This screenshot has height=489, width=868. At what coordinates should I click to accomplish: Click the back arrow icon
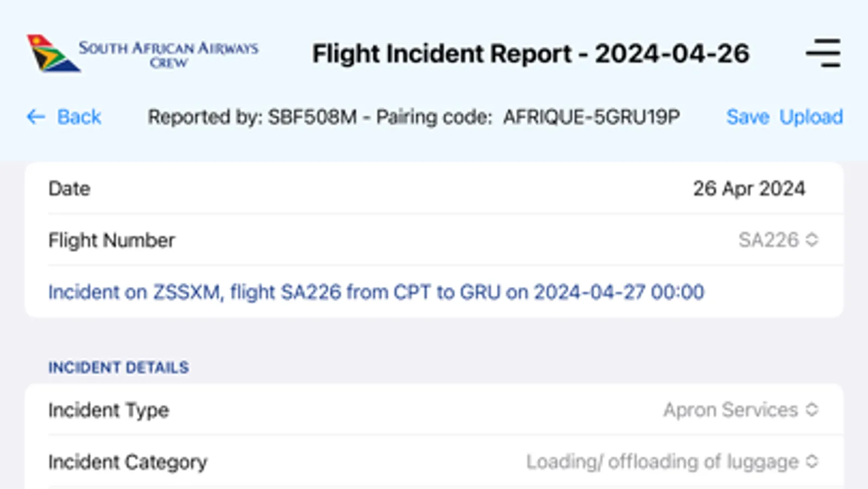pyautogui.click(x=35, y=116)
